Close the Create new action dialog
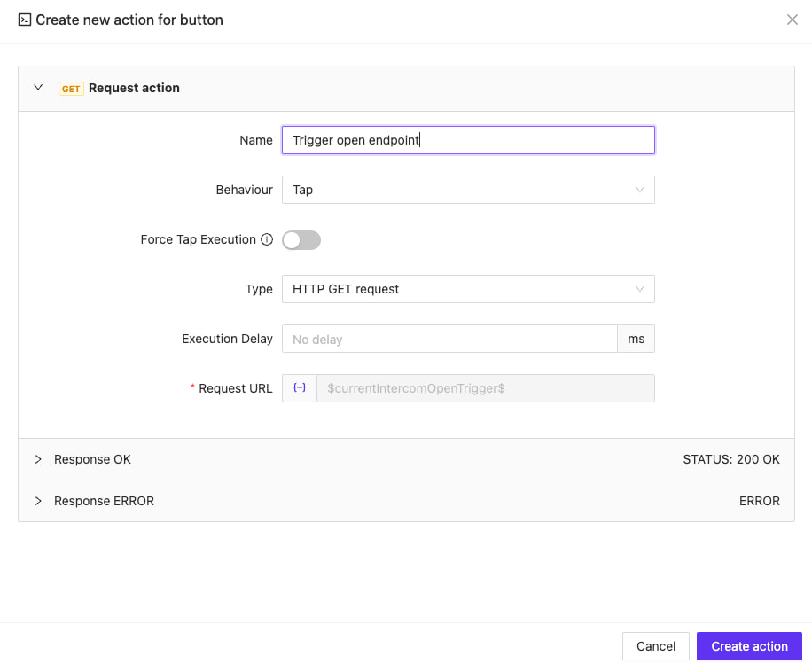 [x=792, y=19]
